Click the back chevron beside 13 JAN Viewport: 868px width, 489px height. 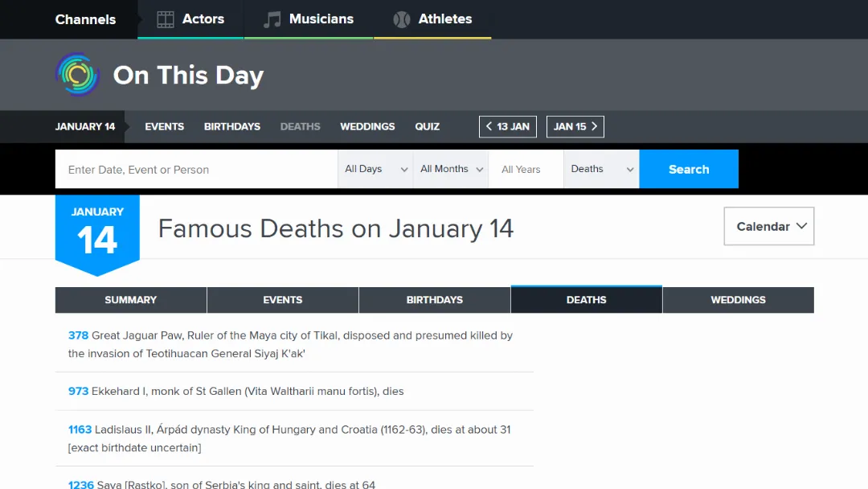489,126
